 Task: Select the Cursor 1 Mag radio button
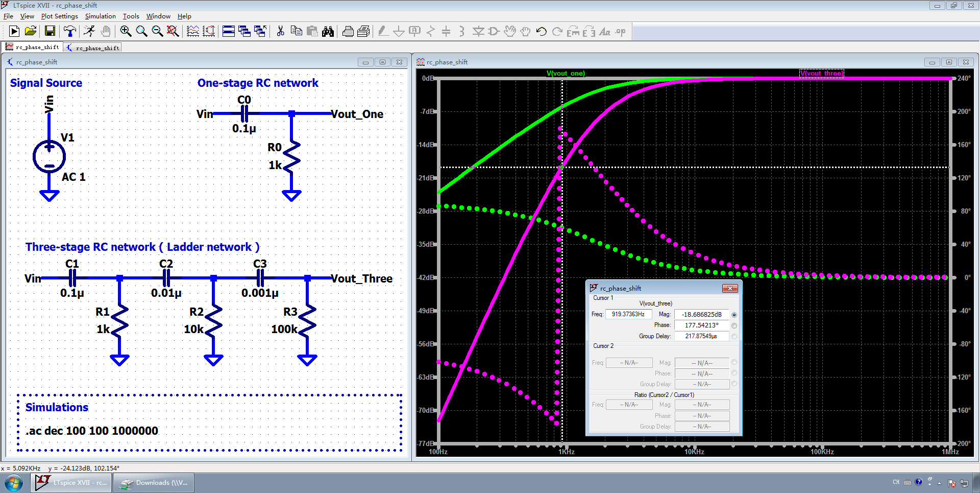pos(734,315)
